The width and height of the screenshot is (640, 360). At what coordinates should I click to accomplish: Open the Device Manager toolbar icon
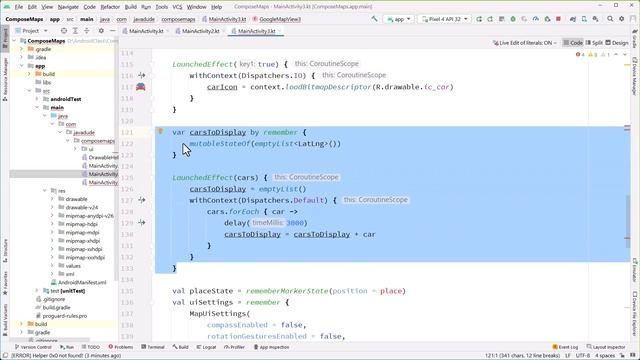click(584, 19)
